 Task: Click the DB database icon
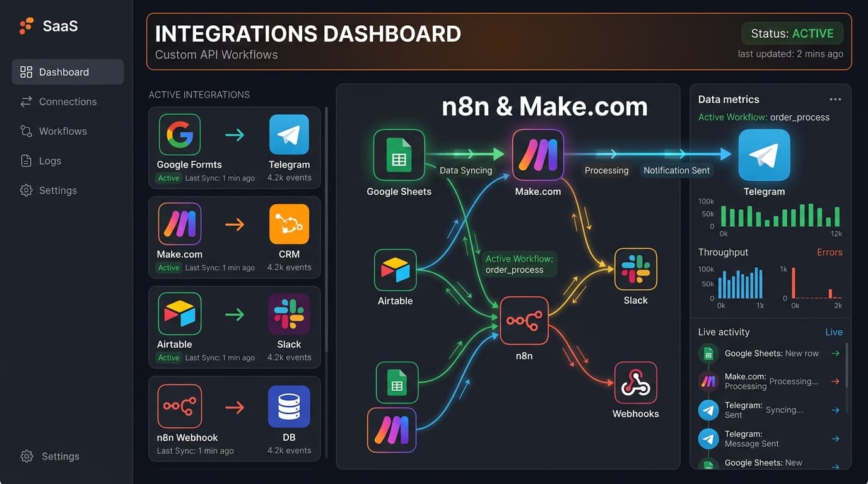[x=289, y=406]
